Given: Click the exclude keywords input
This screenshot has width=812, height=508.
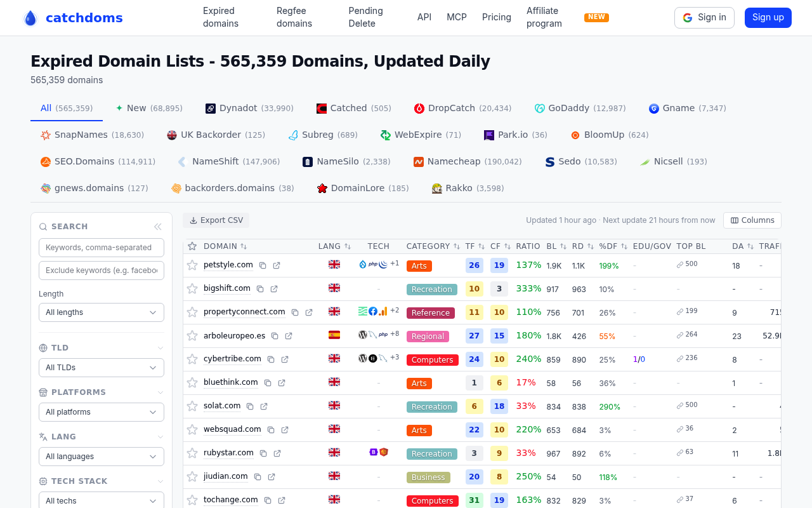Looking at the screenshot, I should (x=101, y=271).
